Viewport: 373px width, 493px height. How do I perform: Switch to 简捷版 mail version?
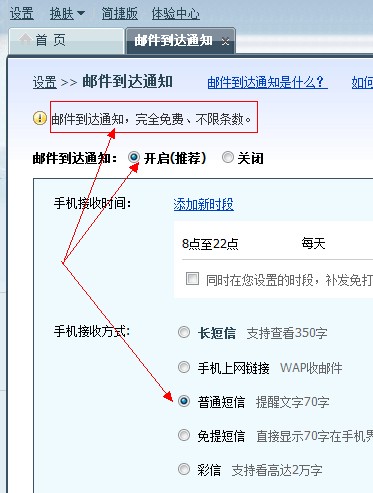click(x=120, y=14)
